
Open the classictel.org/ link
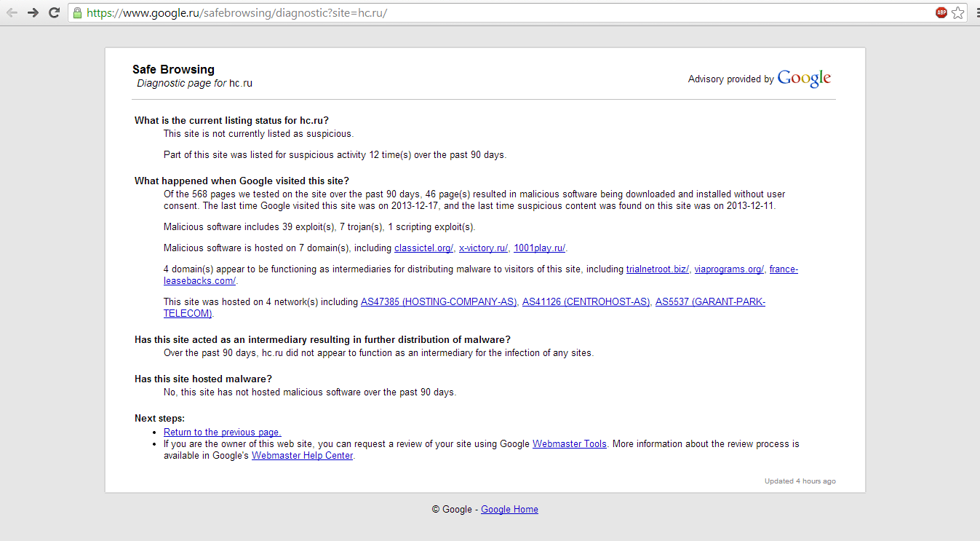[x=423, y=248]
